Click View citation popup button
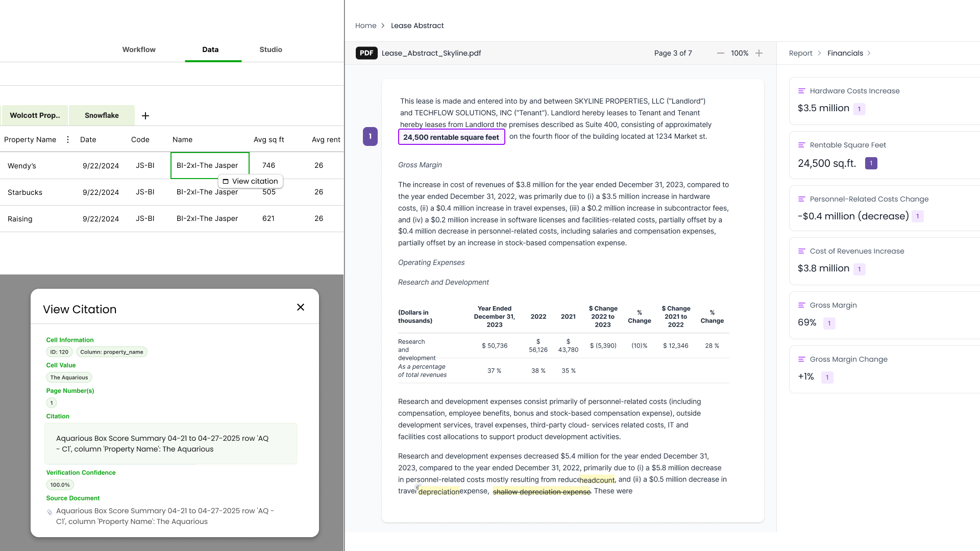 tap(251, 181)
